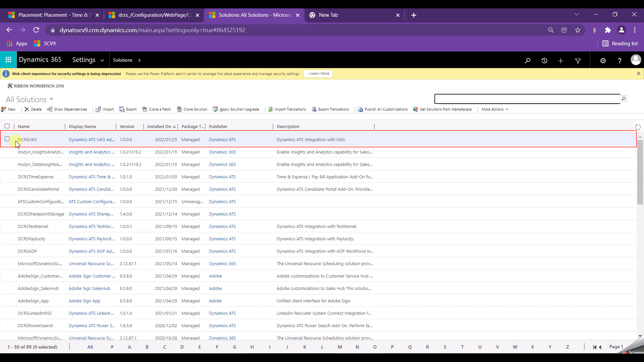Filter list by letter D

(182, 347)
